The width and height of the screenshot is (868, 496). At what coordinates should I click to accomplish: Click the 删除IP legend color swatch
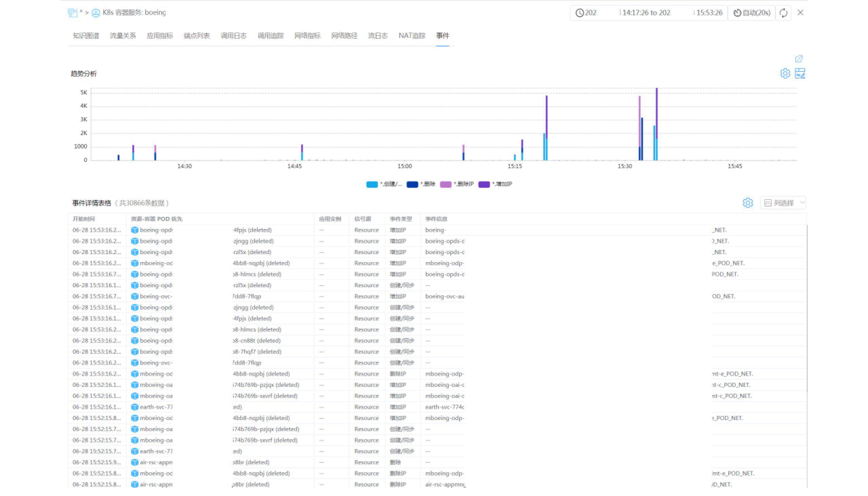(x=446, y=184)
